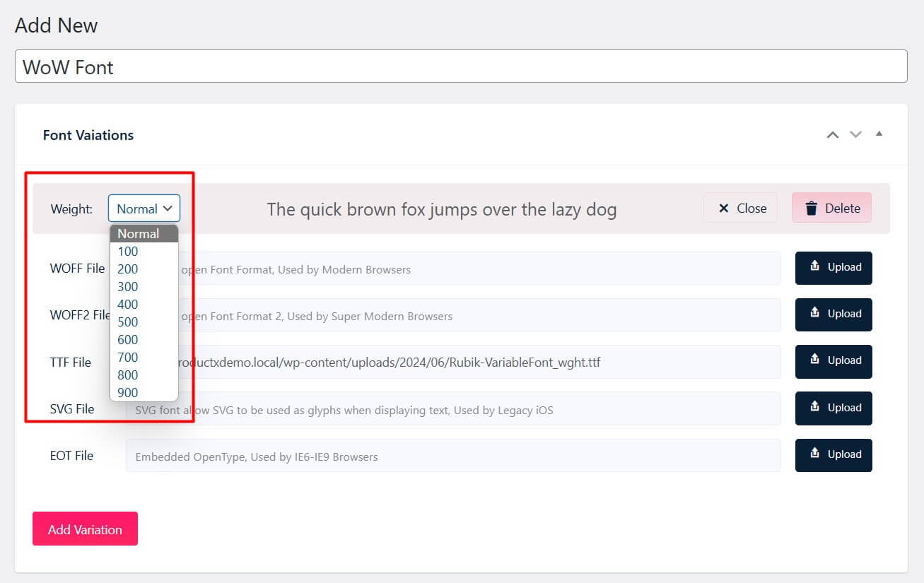Upload an SVG font file
924x583 pixels.
[x=834, y=408]
